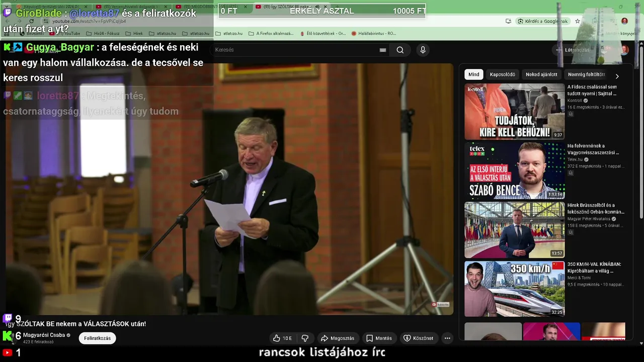
Task: Open video title Hírek Brüsszelből és a
Action: click(596, 208)
